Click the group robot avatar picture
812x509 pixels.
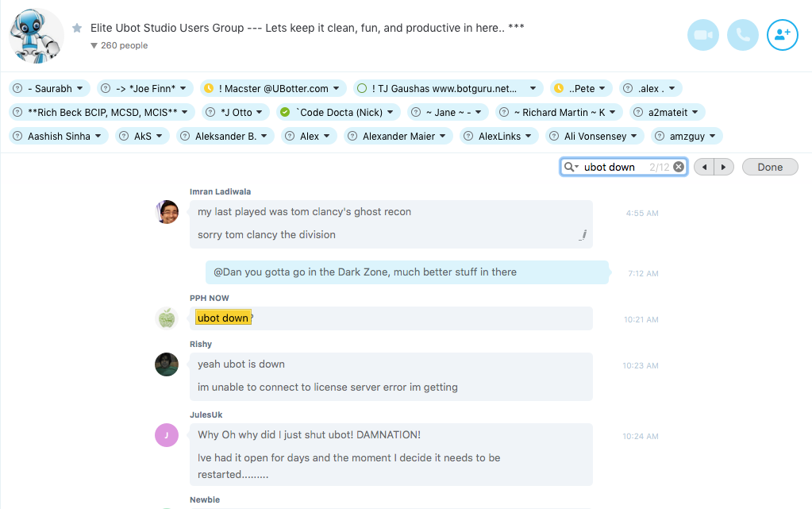tap(37, 36)
